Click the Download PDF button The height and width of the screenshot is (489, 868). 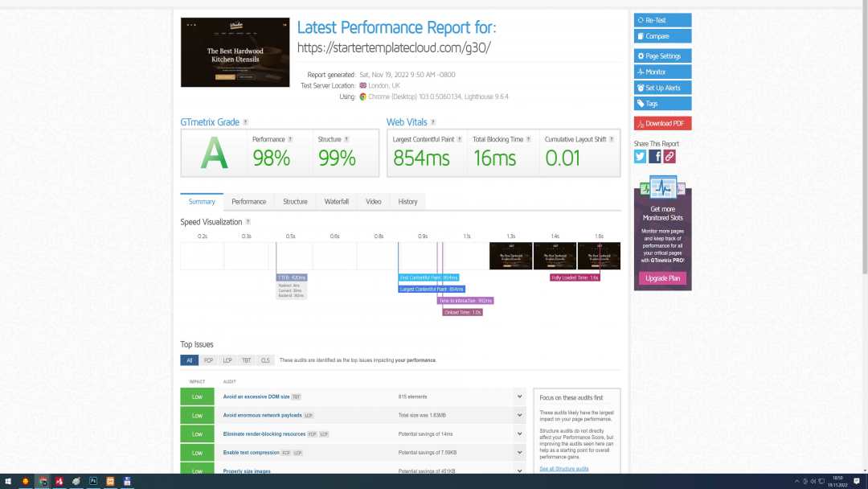(x=662, y=123)
